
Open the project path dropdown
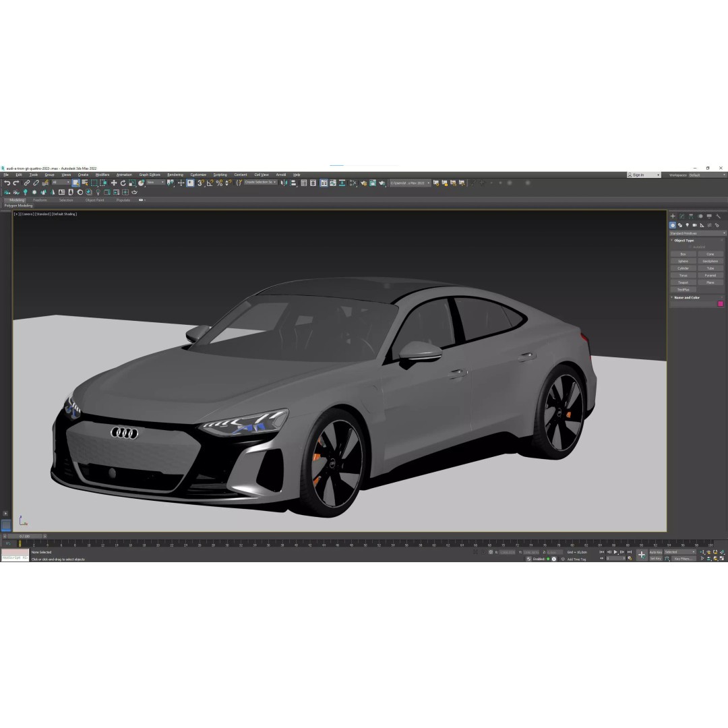(x=410, y=183)
